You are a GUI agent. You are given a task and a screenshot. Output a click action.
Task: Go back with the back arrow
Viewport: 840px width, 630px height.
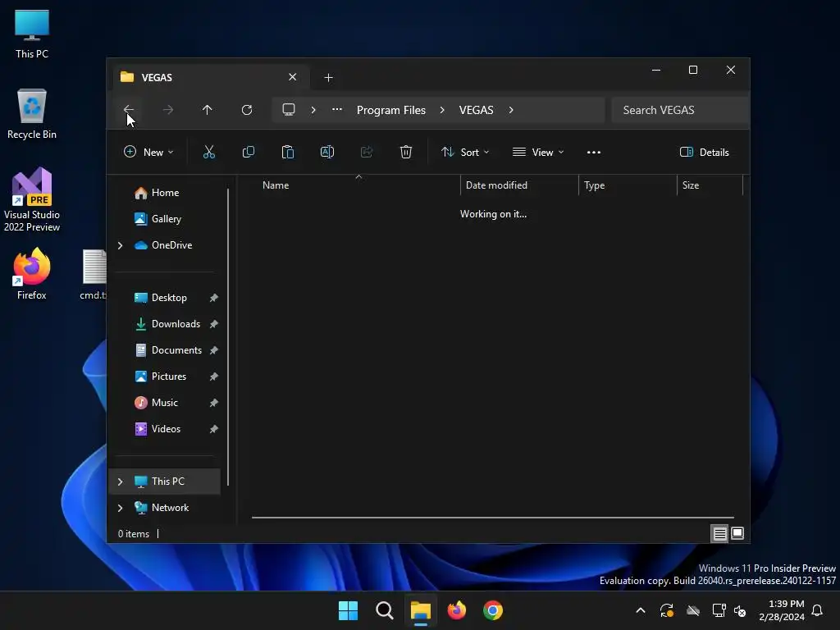pyautogui.click(x=129, y=110)
